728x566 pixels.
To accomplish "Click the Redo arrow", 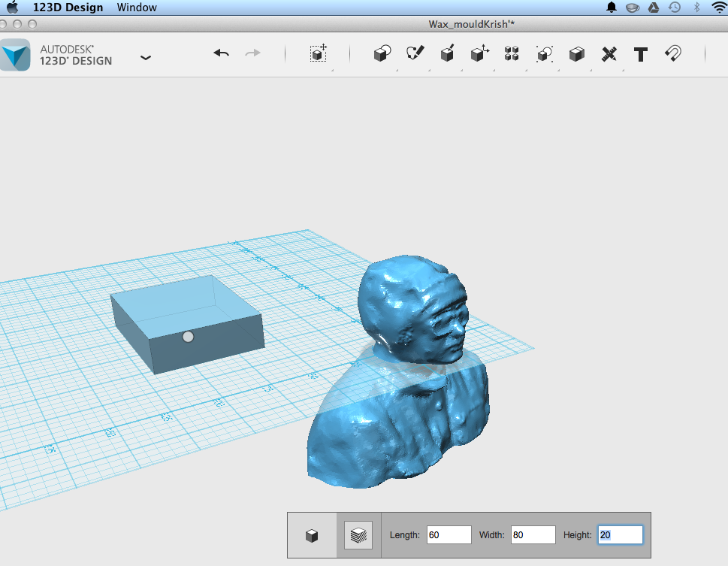I will click(253, 53).
